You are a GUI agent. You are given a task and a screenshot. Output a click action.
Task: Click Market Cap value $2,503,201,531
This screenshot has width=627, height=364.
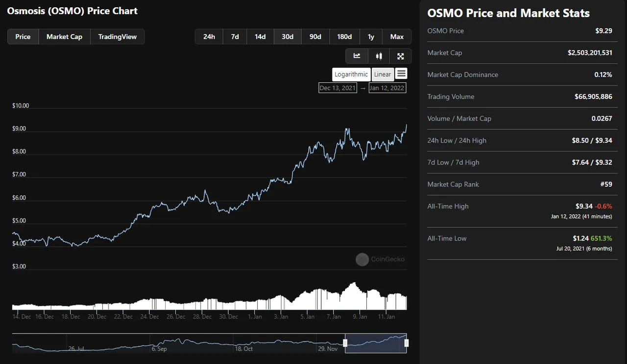coord(590,53)
